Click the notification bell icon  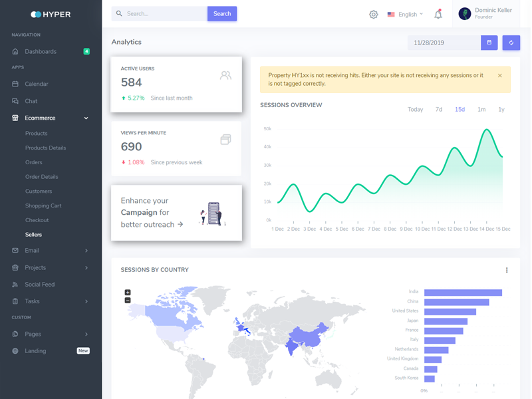(x=438, y=14)
